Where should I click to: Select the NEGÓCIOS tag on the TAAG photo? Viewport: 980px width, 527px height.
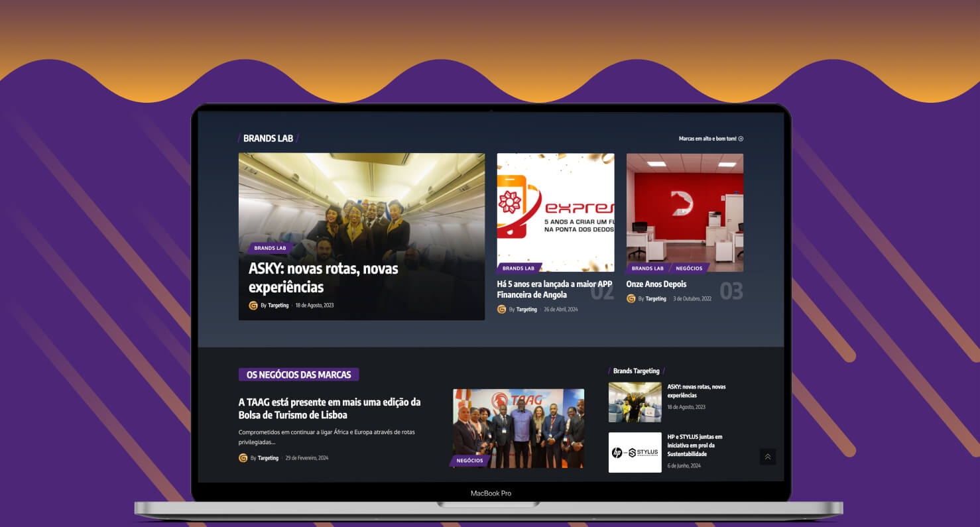click(x=469, y=461)
